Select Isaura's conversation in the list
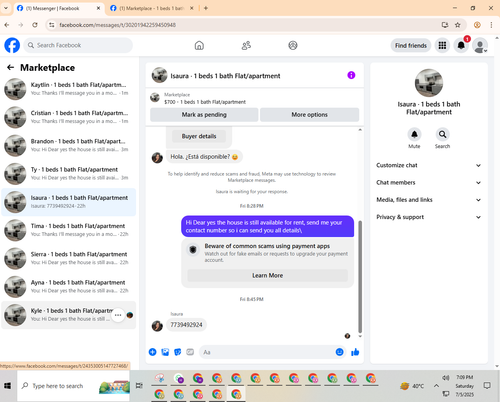Image resolution: width=500 pixels, height=402 pixels. (x=69, y=202)
